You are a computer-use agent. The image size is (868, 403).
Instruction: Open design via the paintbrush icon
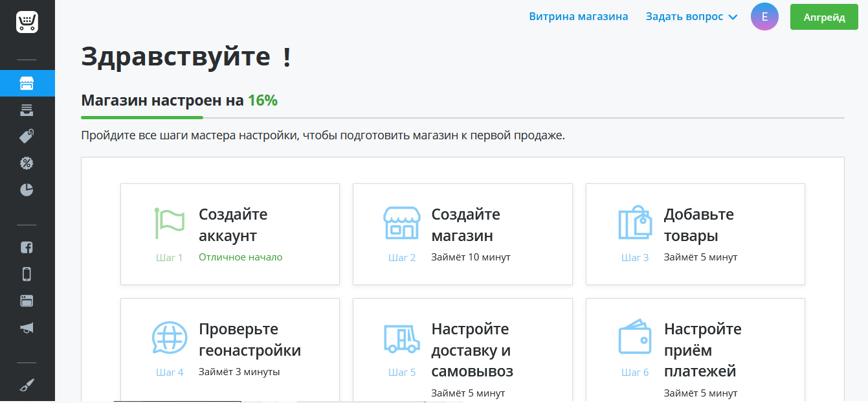pos(27,386)
